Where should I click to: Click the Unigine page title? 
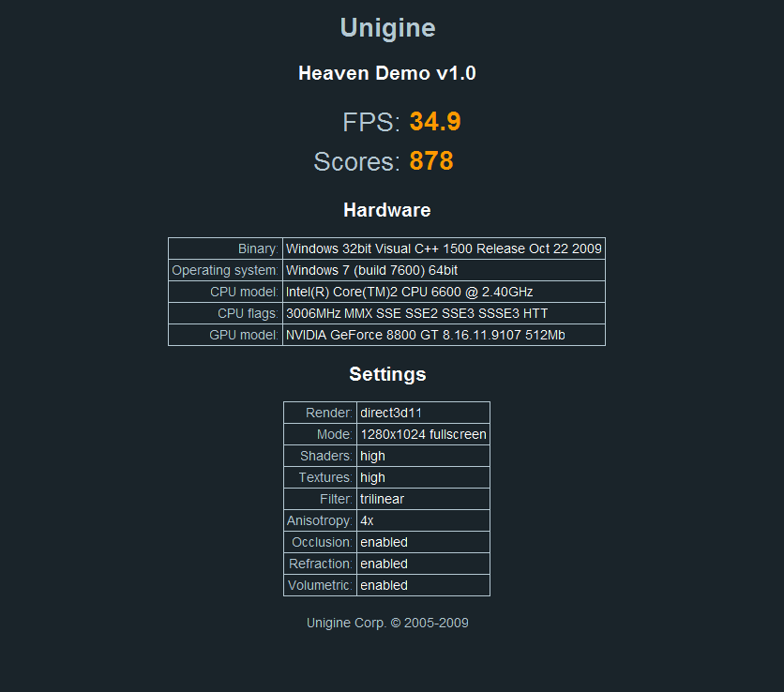click(x=387, y=28)
